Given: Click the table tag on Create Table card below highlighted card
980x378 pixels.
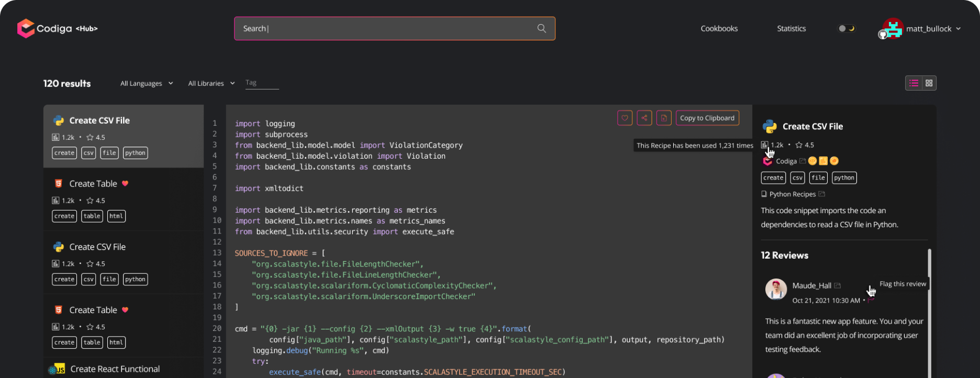Looking at the screenshot, I should [92, 216].
